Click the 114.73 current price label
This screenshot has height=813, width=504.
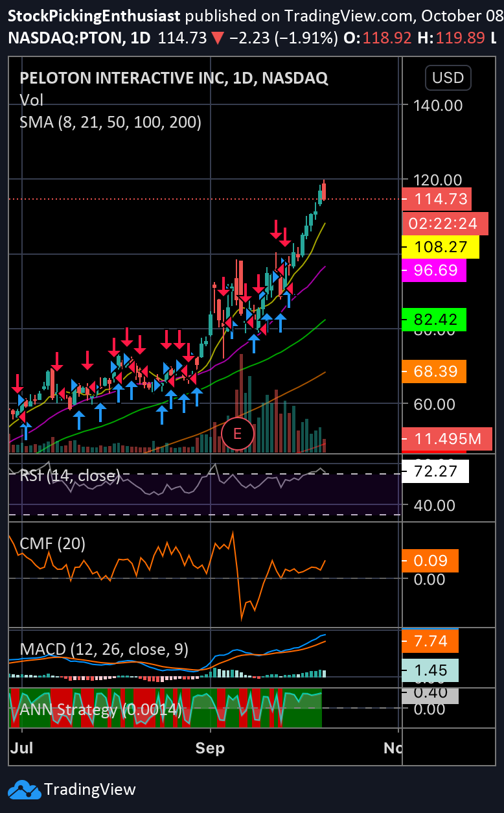437,199
